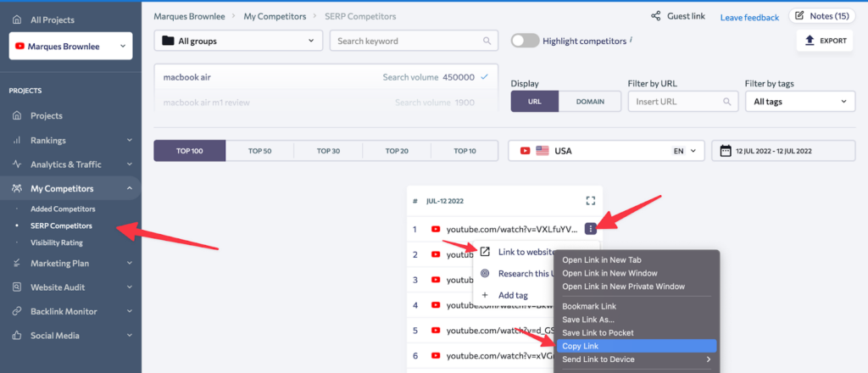The image size is (868, 373).
Task: Click the three-dot menu on result 1
Action: click(591, 228)
